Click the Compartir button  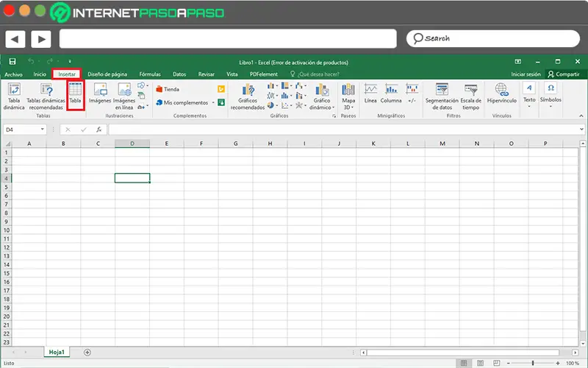[x=564, y=74]
